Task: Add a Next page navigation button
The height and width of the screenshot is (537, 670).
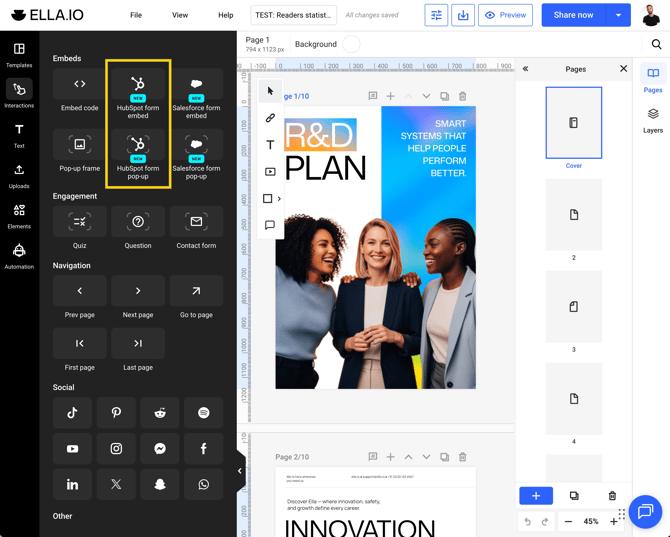Action: pyautogui.click(x=138, y=291)
